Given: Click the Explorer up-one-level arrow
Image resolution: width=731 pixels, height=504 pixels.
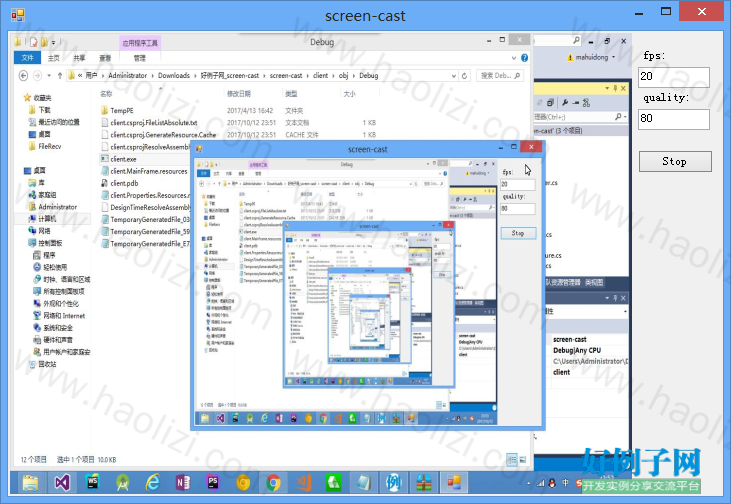Looking at the screenshot, I should [x=60, y=76].
